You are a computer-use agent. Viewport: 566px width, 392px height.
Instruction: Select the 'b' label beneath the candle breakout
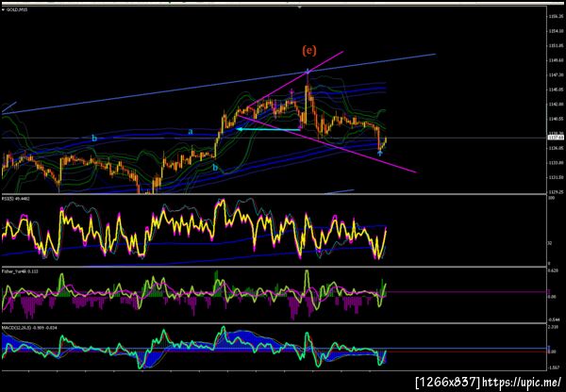[x=215, y=168]
